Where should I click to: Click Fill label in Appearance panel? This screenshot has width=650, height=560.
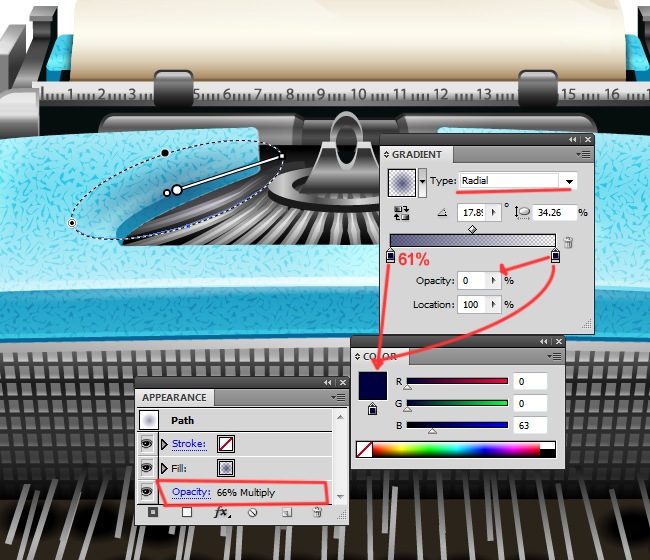point(179,468)
